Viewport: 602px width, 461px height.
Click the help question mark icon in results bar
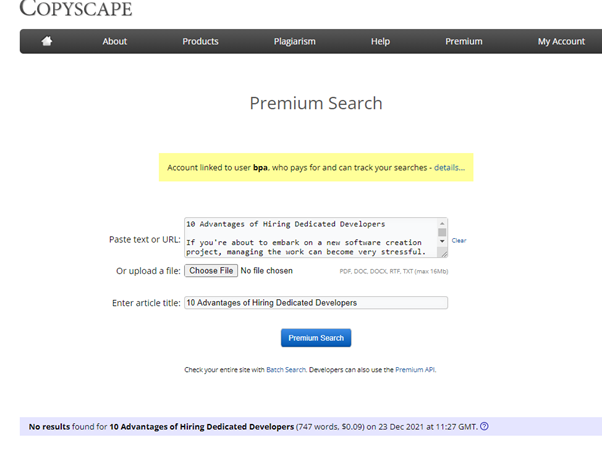click(x=484, y=426)
